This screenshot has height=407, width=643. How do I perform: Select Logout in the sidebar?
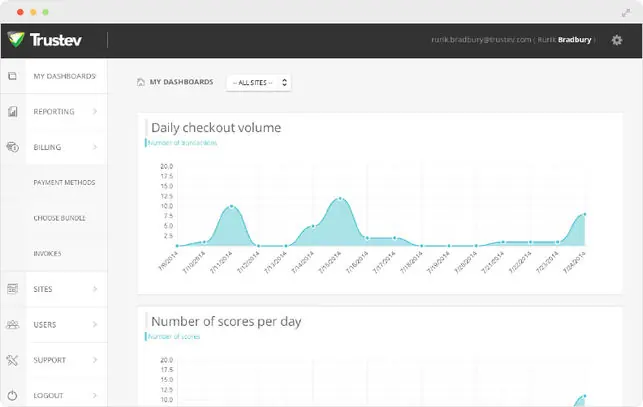click(x=48, y=396)
